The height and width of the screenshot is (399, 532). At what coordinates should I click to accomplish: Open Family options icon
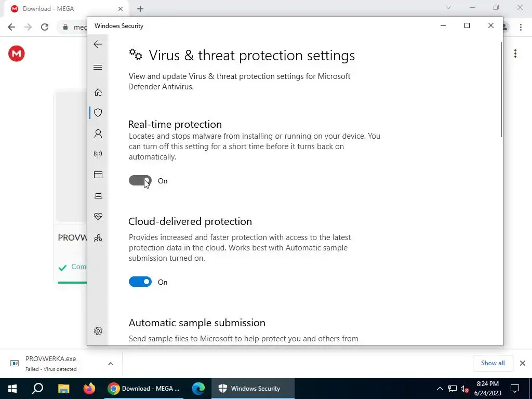[x=98, y=238]
